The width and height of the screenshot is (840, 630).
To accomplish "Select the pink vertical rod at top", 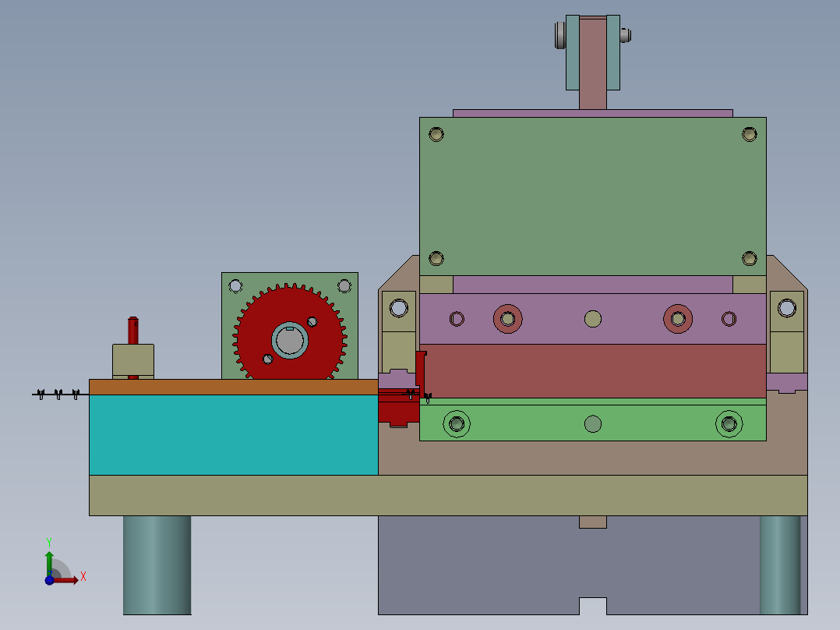I will (x=593, y=63).
